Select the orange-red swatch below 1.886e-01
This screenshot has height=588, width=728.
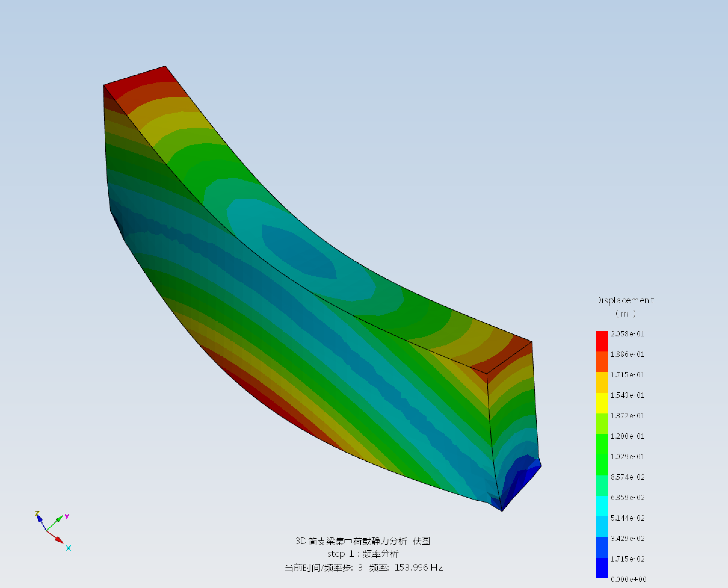(601, 362)
